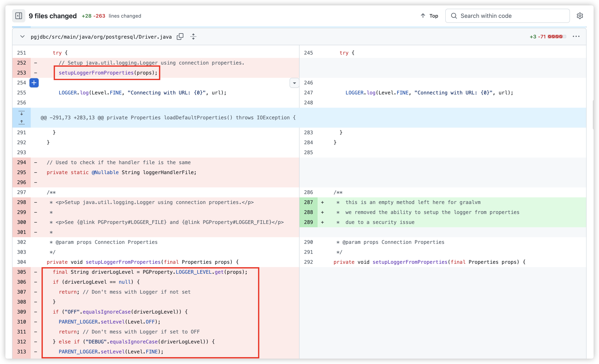Expand hidden lines downward in hunk header
This screenshot has width=599, height=364.
21,113
